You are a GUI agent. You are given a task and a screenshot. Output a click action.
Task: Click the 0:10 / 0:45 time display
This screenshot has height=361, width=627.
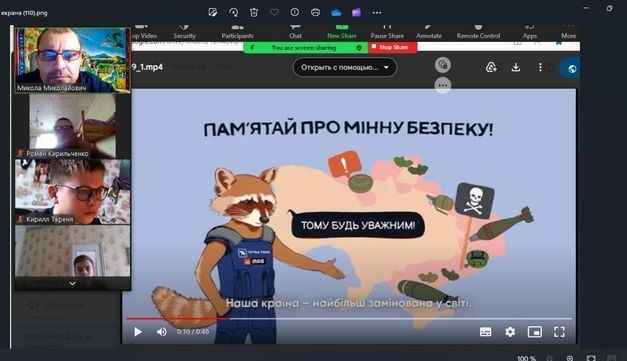click(193, 331)
